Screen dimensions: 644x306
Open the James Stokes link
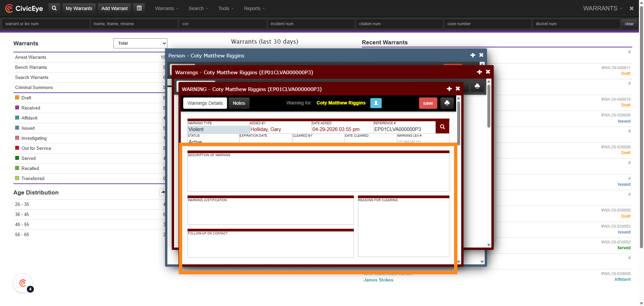point(378,280)
